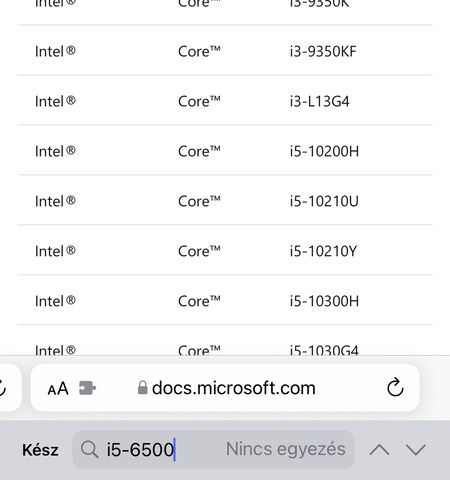Tap the i5-6500 search text field

(213, 449)
